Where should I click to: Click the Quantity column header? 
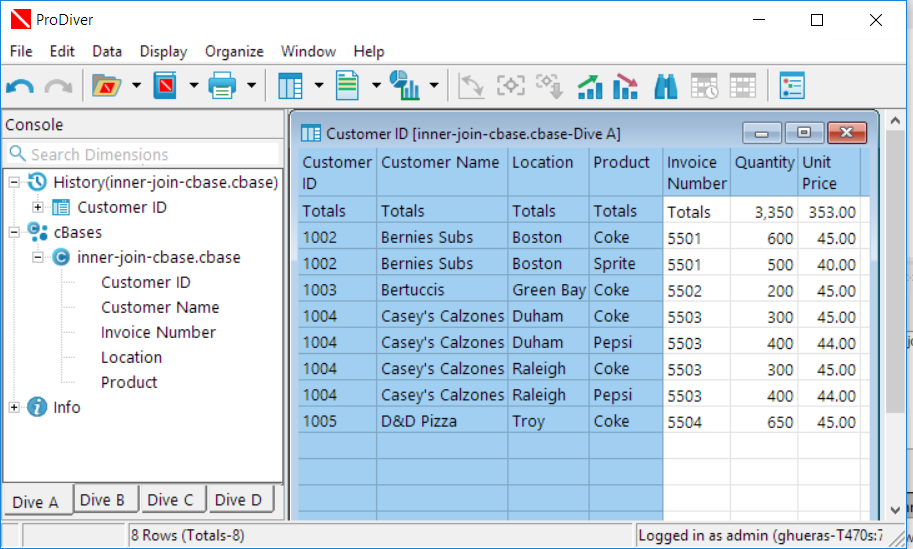pyautogui.click(x=764, y=172)
